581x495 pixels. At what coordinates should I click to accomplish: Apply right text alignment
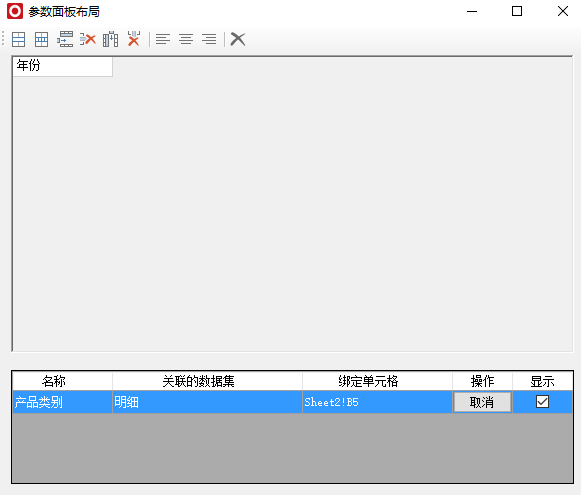click(209, 39)
